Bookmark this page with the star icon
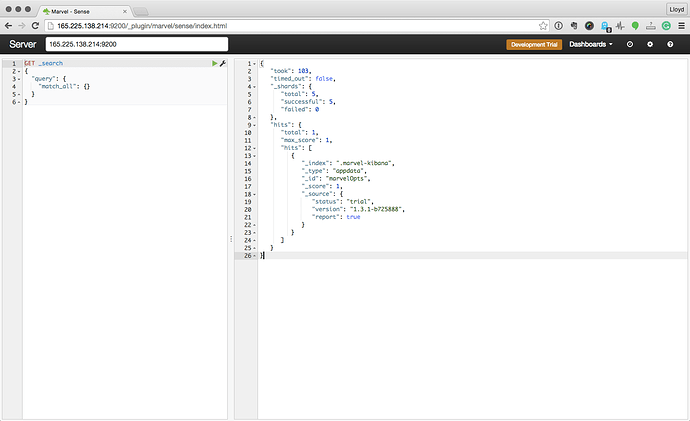The width and height of the screenshot is (690, 421). 543,26
